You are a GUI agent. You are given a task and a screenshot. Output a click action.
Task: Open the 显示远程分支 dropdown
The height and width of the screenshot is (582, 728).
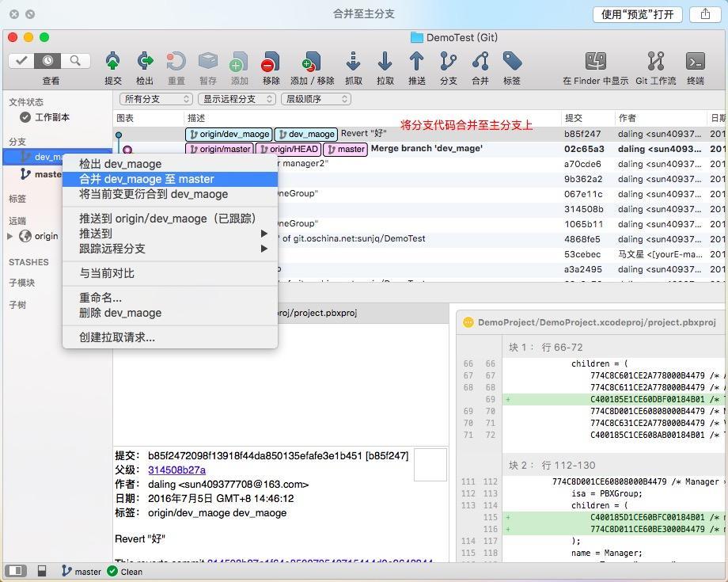[x=237, y=99]
